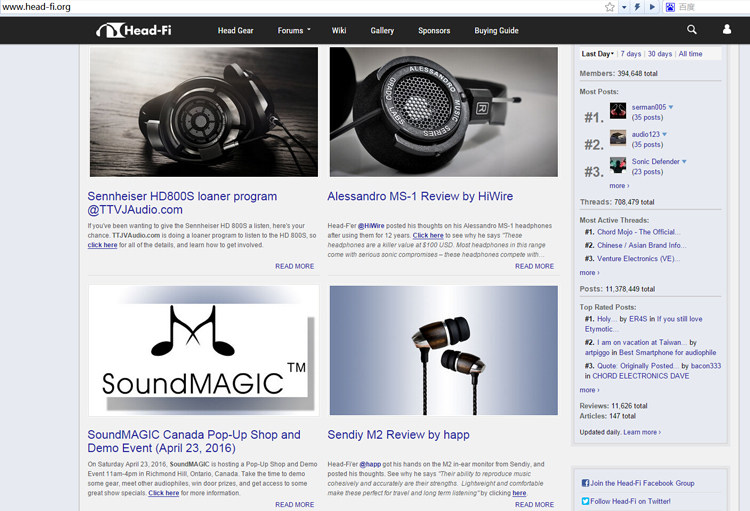Click 'more' under Most Active Threads
This screenshot has height=511, width=750.
pyautogui.click(x=589, y=273)
